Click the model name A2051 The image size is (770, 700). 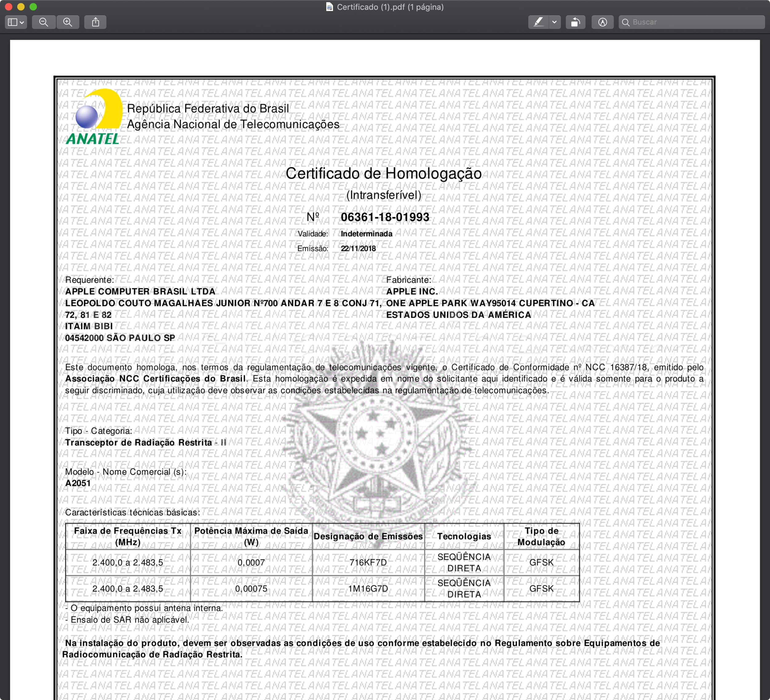tap(78, 483)
